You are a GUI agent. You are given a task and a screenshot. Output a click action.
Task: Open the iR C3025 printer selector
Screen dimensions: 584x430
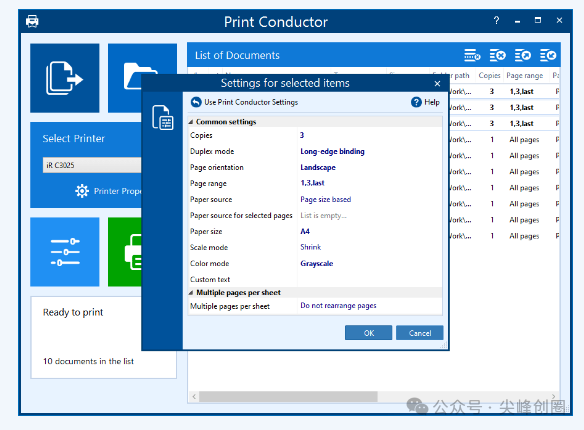92,165
